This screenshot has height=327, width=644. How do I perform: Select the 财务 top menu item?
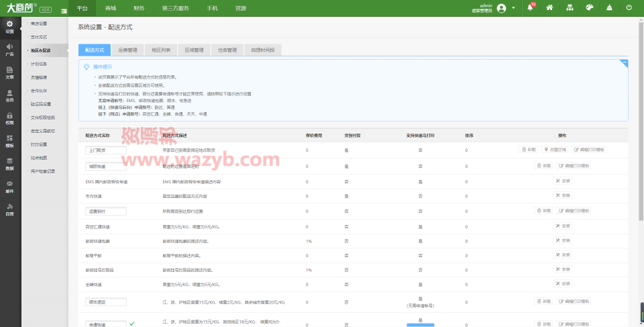(x=139, y=8)
